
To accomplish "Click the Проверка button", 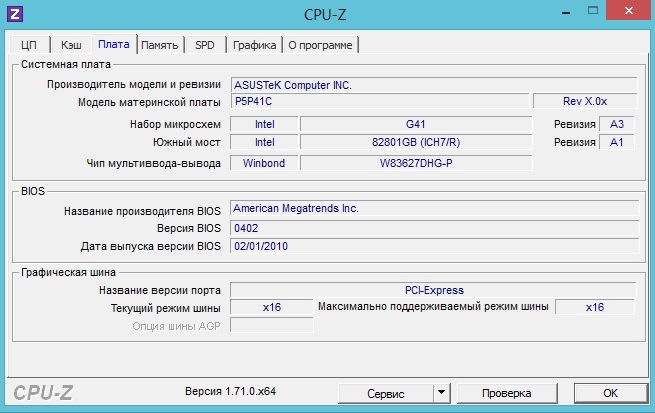I will (x=507, y=393).
